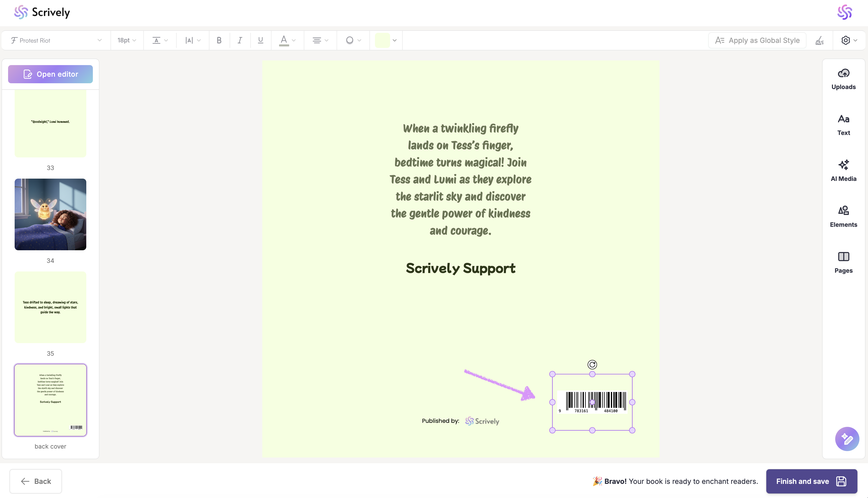
Task: Click the clear formatting broom icon
Action: tap(820, 41)
